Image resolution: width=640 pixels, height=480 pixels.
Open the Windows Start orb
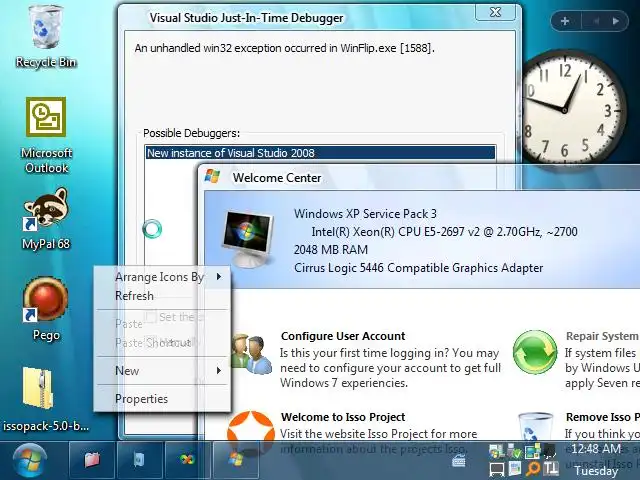coord(29,460)
